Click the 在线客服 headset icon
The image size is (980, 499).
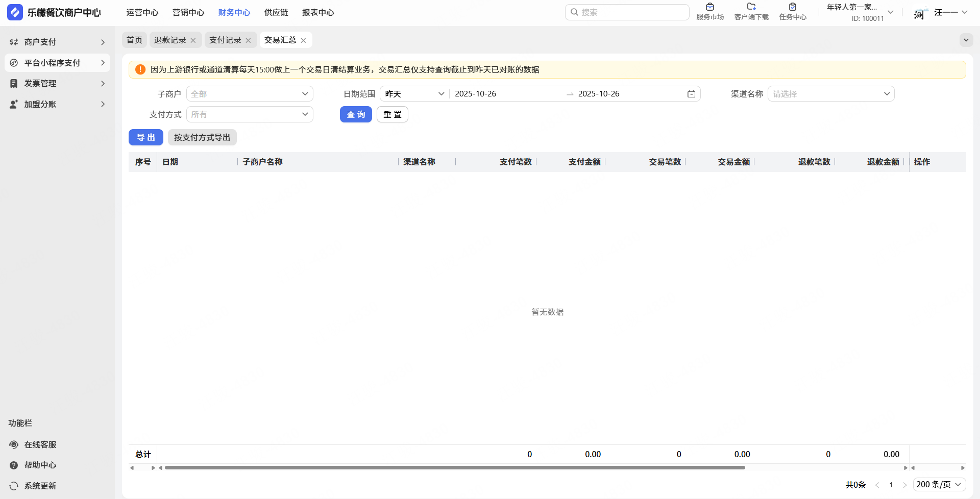[x=14, y=444]
